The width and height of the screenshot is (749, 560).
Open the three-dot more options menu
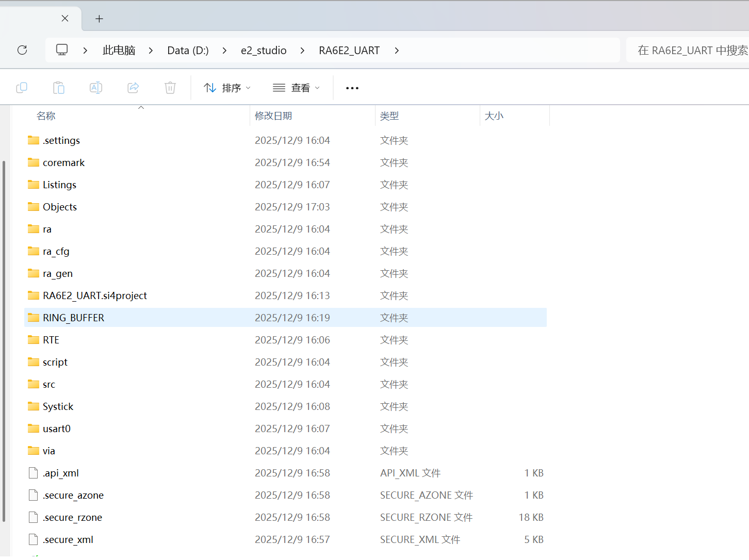(352, 88)
